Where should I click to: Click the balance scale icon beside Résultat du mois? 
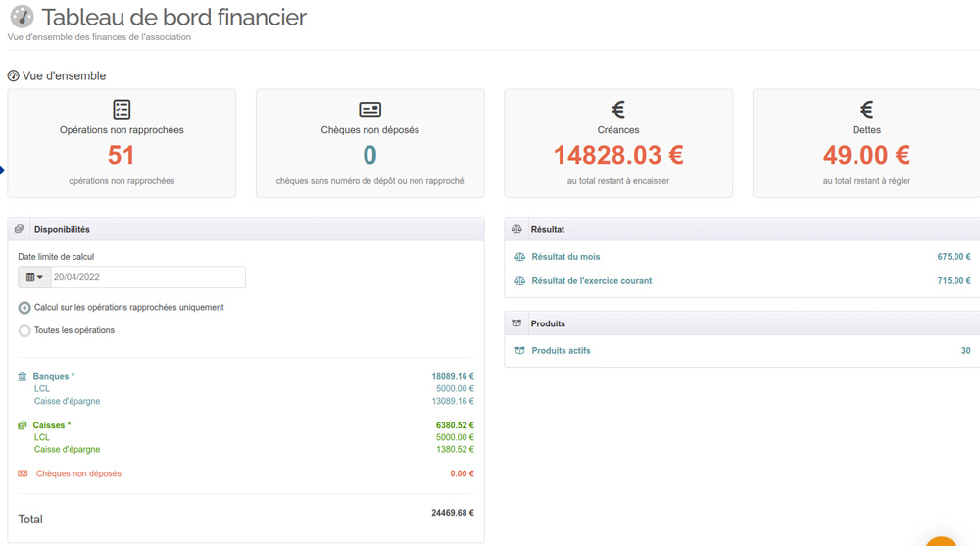pos(519,257)
